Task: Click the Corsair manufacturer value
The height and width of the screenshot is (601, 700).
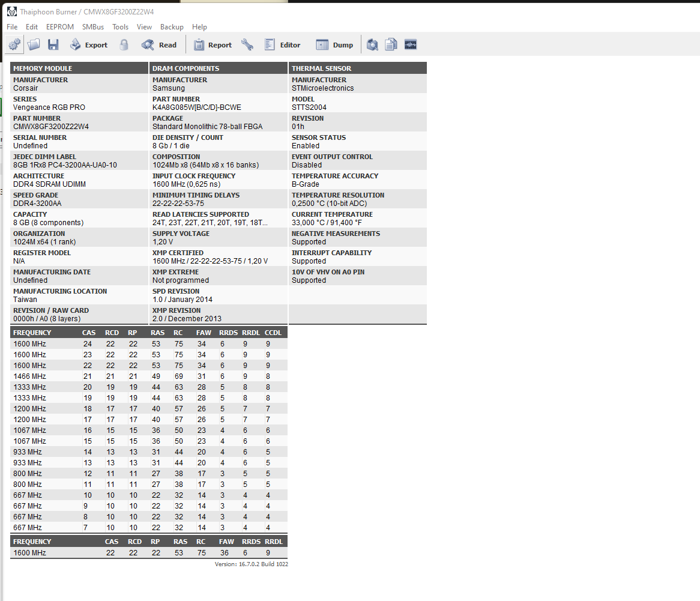Action: pyautogui.click(x=25, y=88)
